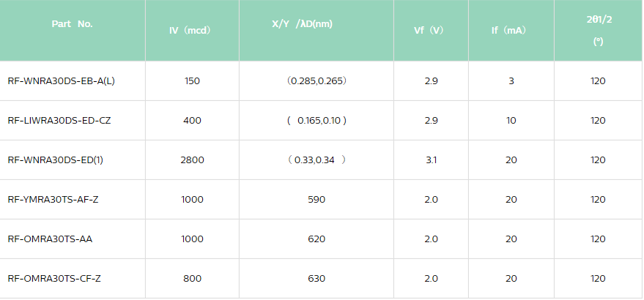Click part number RF-WNRA30DS-EB-A(L)
The height and width of the screenshot is (300, 644).
61,81
